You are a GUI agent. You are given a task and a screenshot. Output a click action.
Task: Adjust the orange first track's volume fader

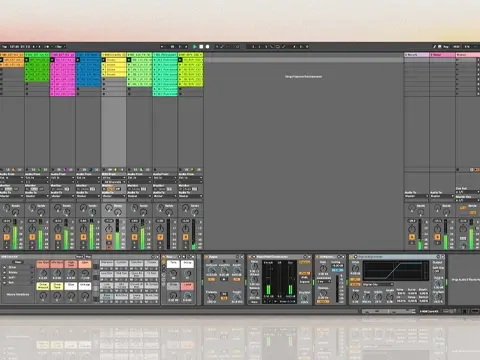point(15,234)
